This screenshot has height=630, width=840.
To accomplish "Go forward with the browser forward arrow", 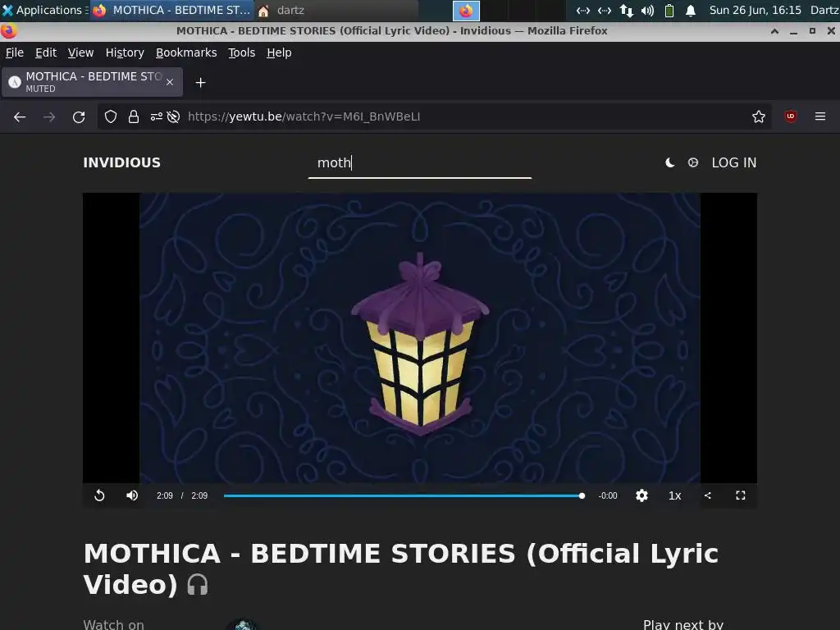I will 49,116.
